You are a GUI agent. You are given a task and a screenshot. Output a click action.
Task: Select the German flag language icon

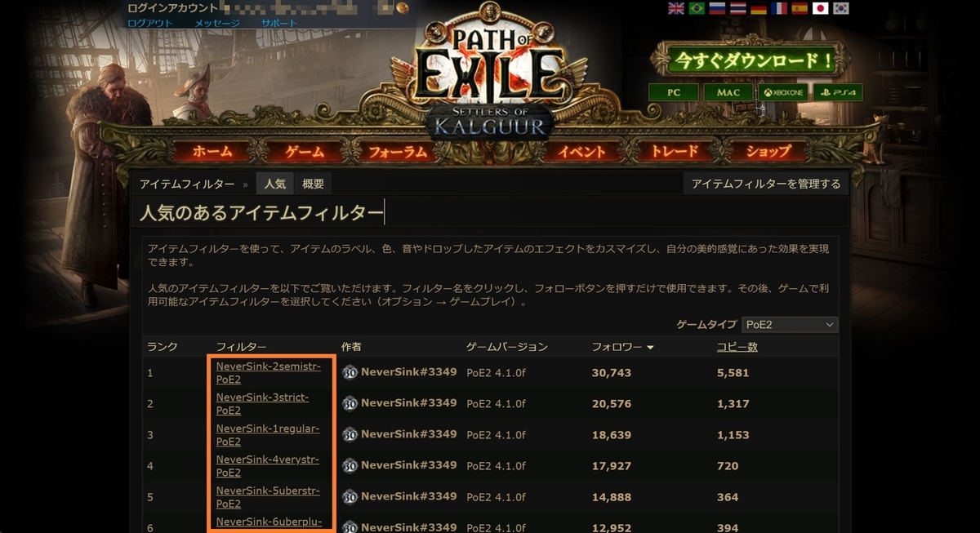pos(759,8)
